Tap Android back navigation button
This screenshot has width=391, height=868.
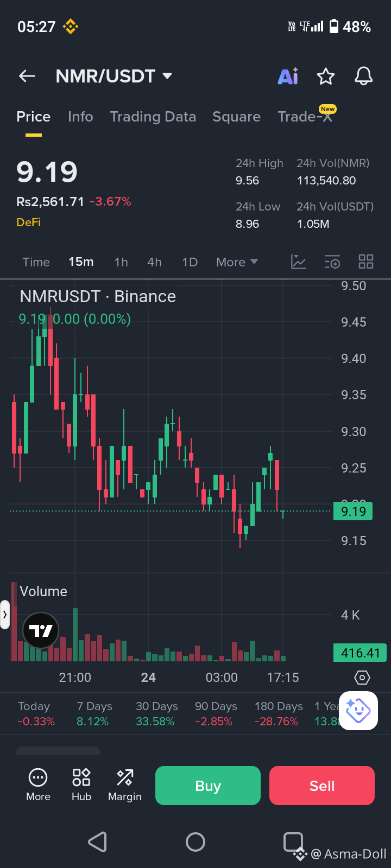point(97,842)
